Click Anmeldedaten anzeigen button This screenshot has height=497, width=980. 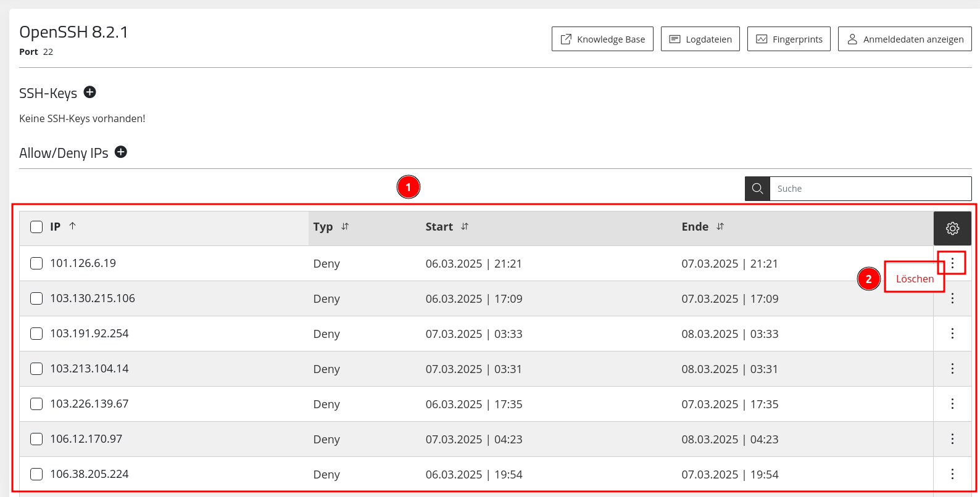905,39
